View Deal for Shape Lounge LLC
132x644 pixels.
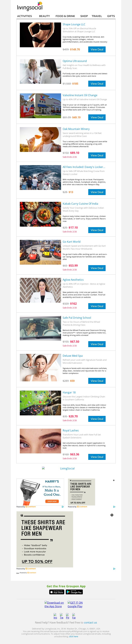click(97, 49)
